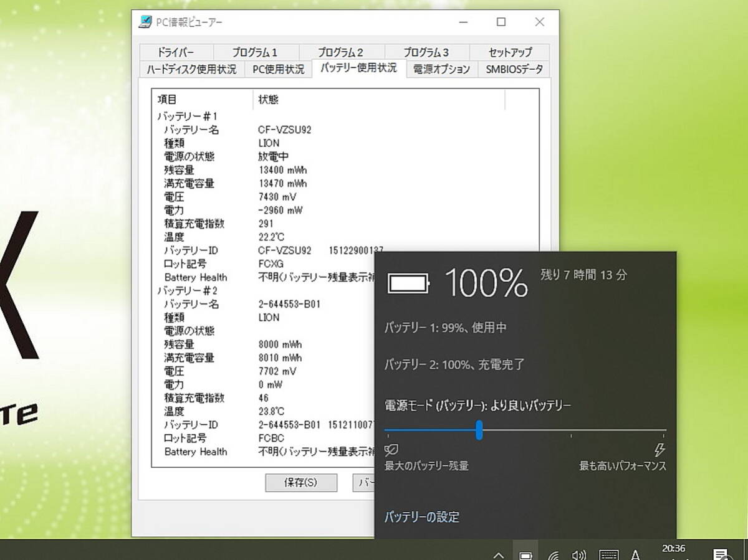Image resolution: width=748 pixels, height=560 pixels.
Task: Open the touch keyboard icon in taskbar
Action: (608, 555)
